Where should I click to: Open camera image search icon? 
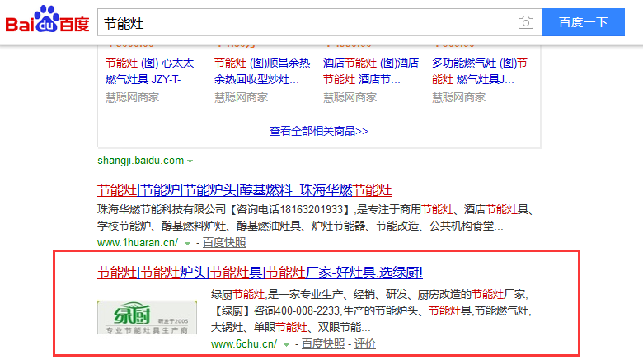[x=526, y=22]
